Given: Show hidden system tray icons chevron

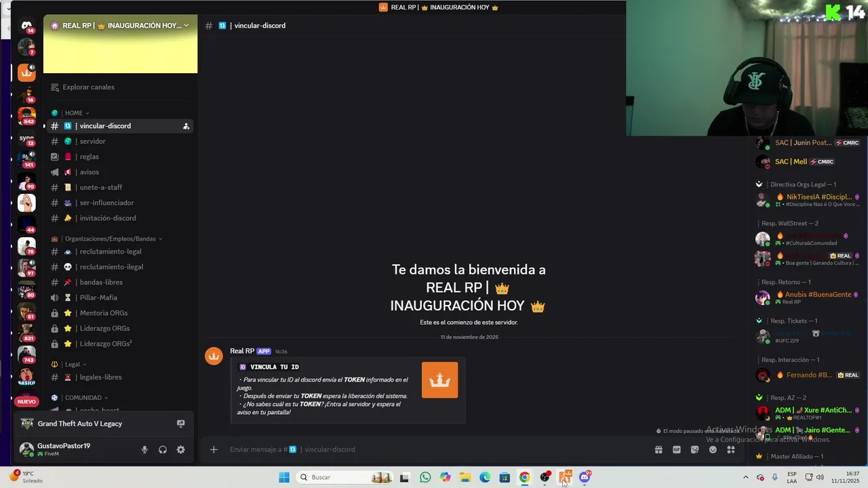Looking at the screenshot, I should pos(745,477).
